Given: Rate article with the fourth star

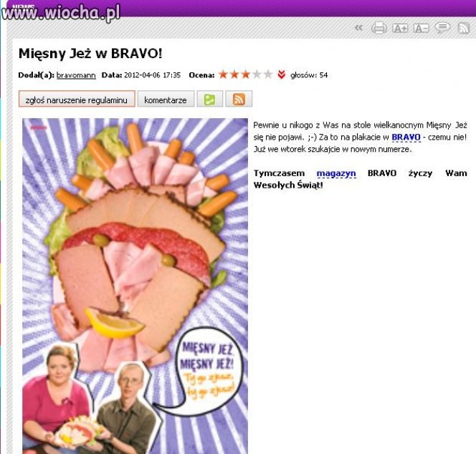Looking at the screenshot, I should tap(257, 74).
